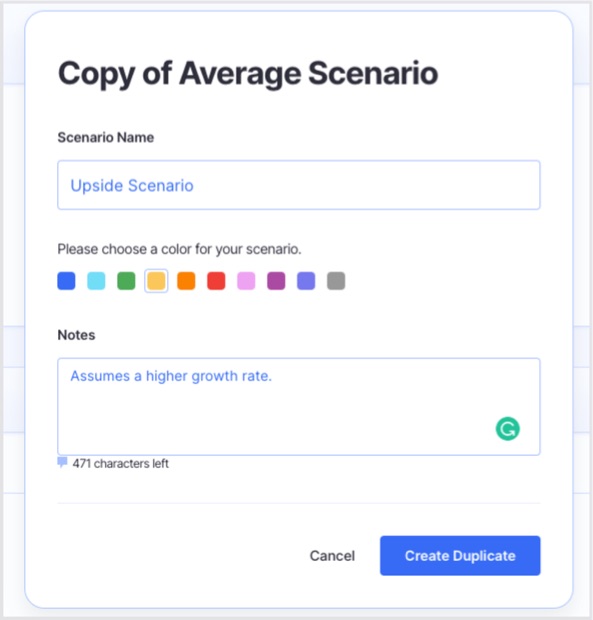Pick the red color swatch

click(x=216, y=281)
